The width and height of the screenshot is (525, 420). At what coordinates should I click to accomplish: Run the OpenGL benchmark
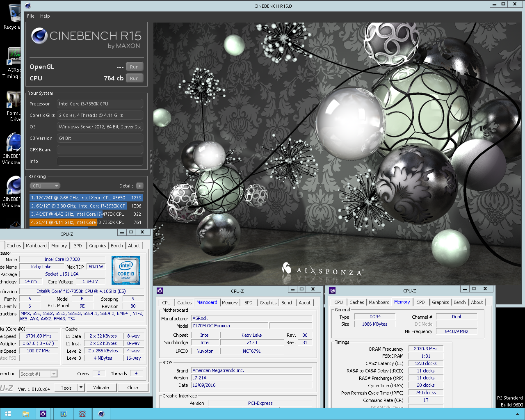[x=135, y=67]
